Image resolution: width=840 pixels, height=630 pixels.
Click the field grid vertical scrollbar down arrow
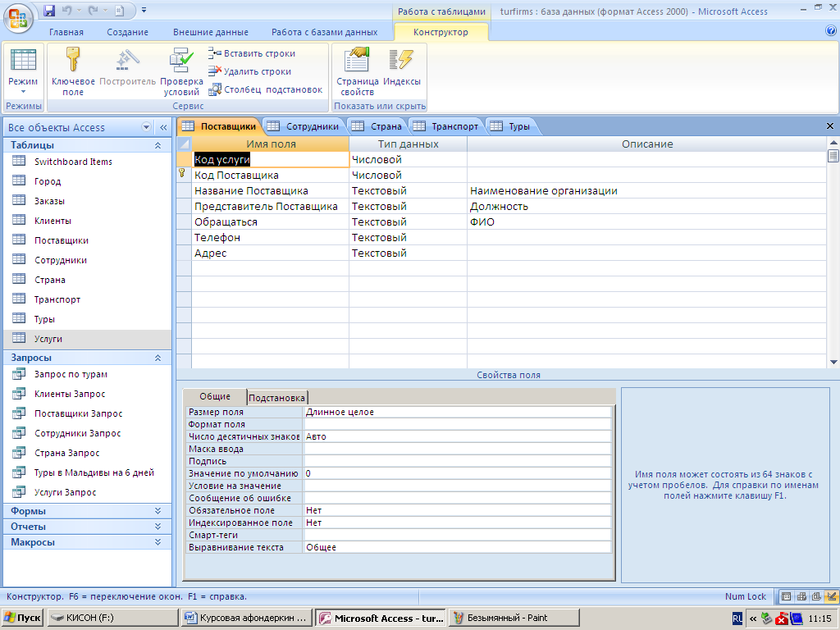[833, 362]
